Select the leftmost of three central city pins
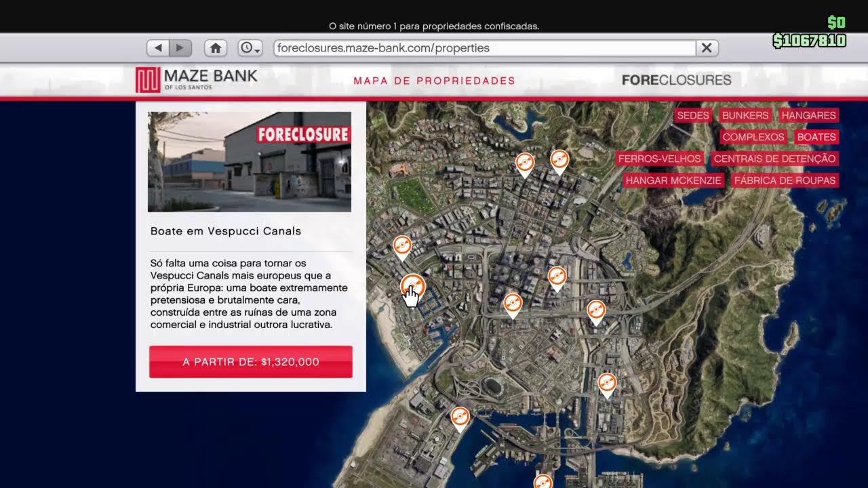The height and width of the screenshot is (488, 868). pos(513,306)
